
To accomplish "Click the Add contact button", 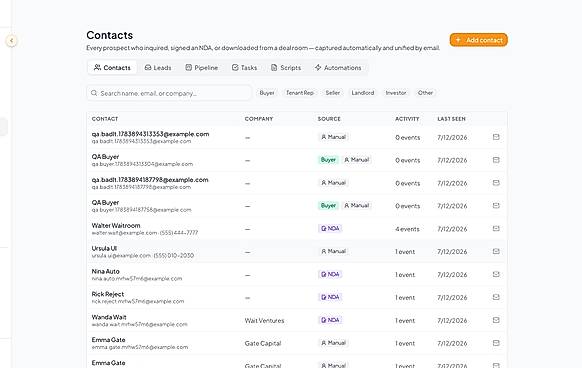I will tap(478, 40).
